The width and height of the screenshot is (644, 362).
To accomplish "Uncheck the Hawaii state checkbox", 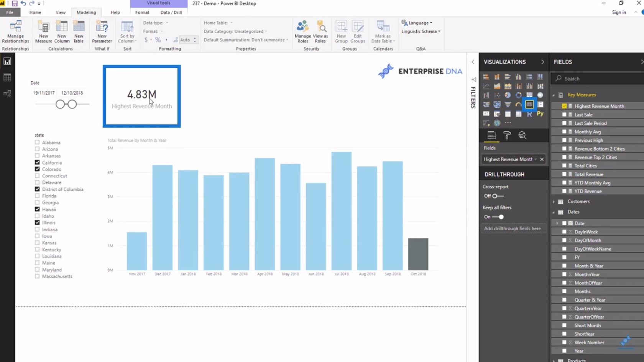I will point(37,209).
